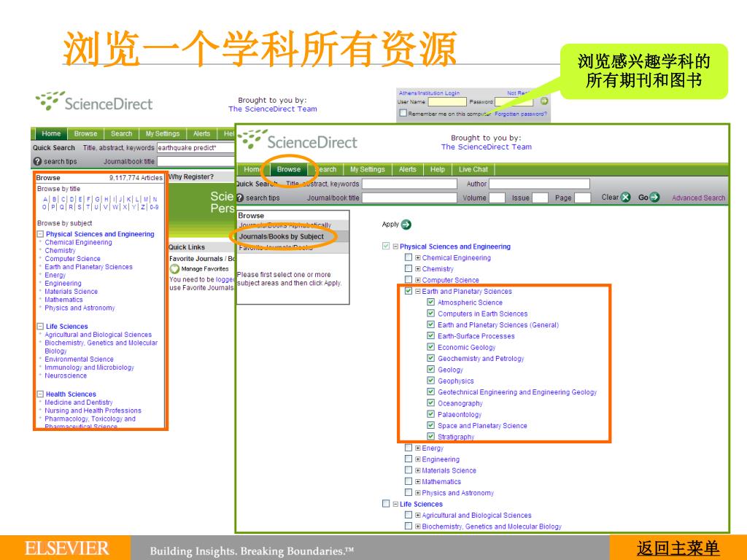Expand Physics and Astronomy node
This screenshot has width=747, height=560.
tap(418, 493)
